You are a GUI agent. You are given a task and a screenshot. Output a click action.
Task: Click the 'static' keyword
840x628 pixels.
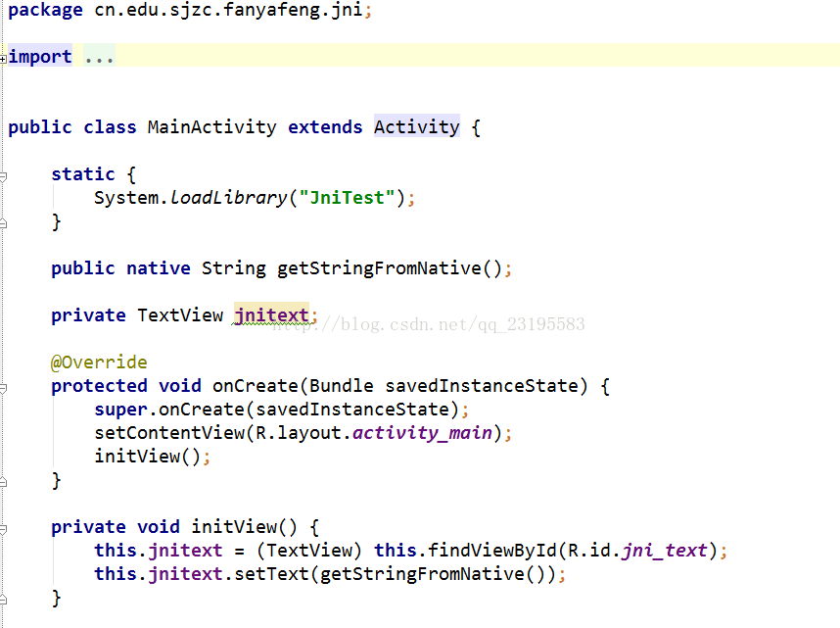83,174
